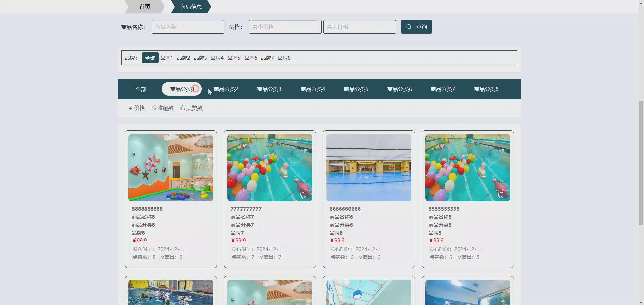Screen dimensions: 644x305
Task: Click the scrollbar down arrow
Action: point(641,302)
